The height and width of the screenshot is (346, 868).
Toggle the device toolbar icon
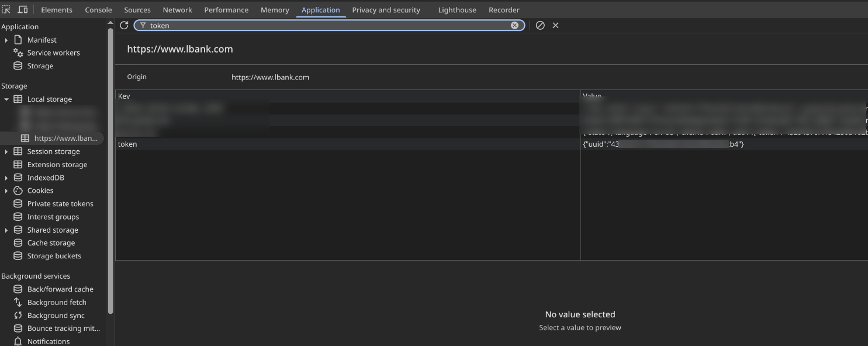(x=23, y=9)
